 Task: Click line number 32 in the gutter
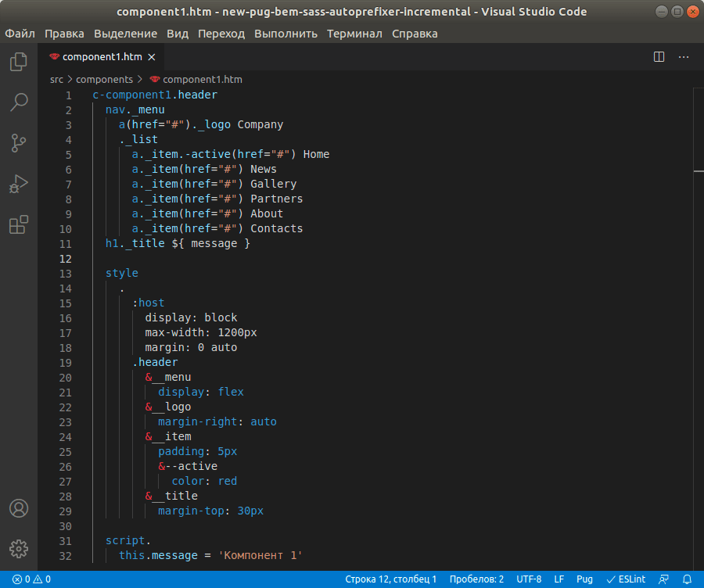pyautogui.click(x=66, y=556)
